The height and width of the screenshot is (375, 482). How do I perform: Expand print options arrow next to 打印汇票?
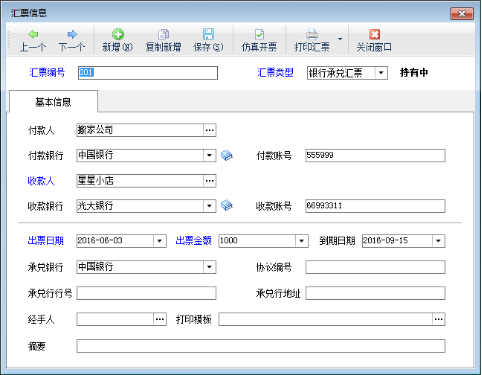click(x=340, y=39)
